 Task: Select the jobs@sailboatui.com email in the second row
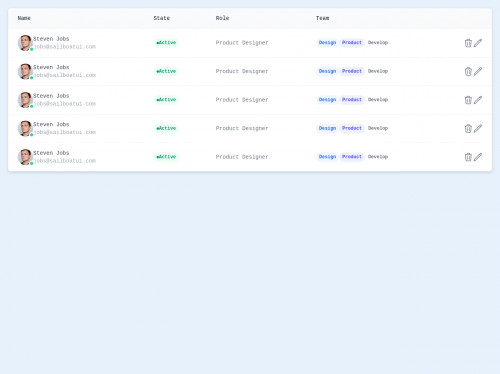(65, 75)
